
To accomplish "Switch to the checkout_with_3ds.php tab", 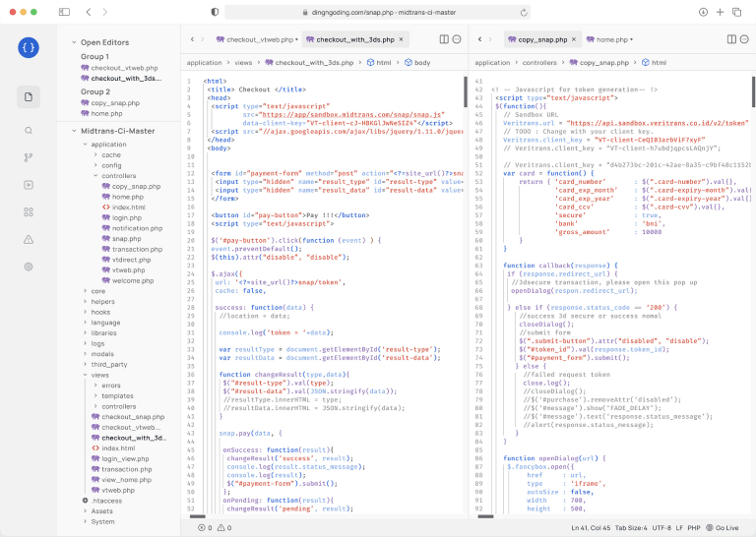I will [x=355, y=39].
